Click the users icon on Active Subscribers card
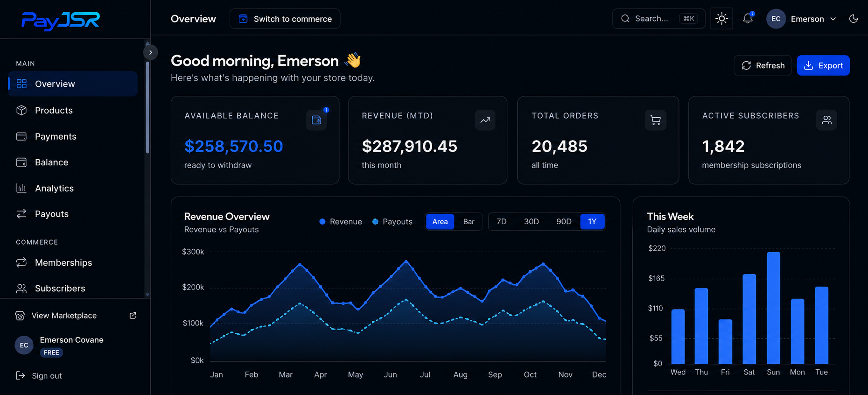 pyautogui.click(x=826, y=120)
